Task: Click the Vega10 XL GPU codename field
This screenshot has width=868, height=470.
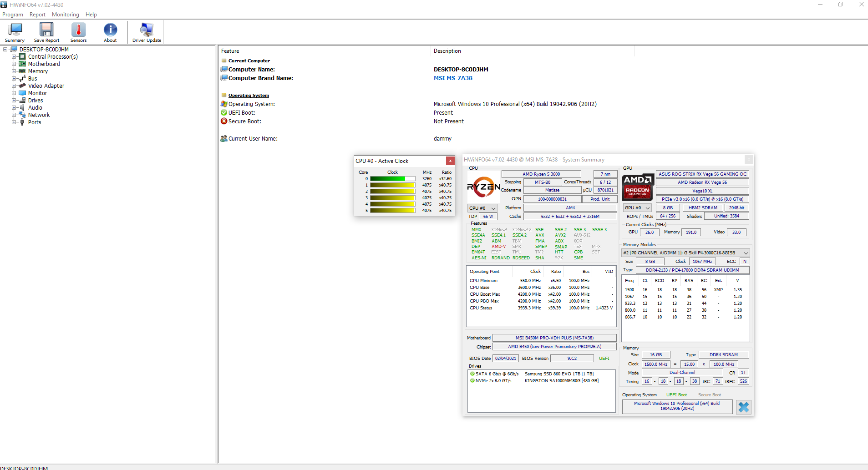Action: 702,191
